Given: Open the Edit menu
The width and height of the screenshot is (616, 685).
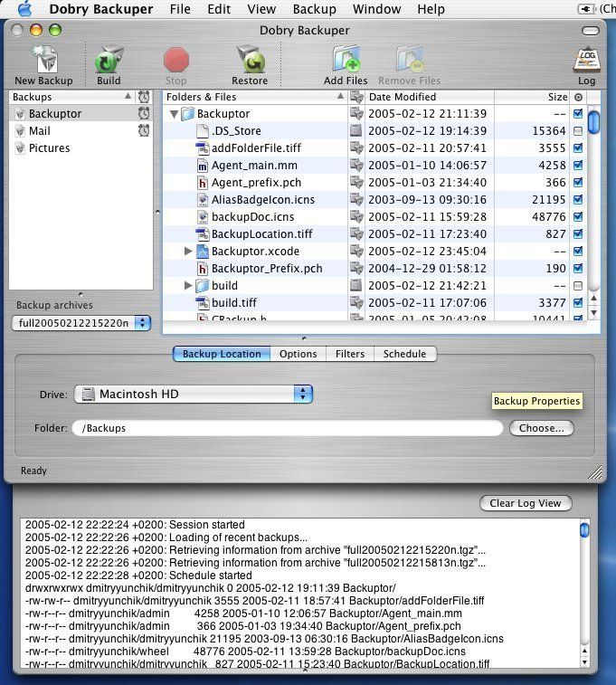Looking at the screenshot, I should (219, 9).
